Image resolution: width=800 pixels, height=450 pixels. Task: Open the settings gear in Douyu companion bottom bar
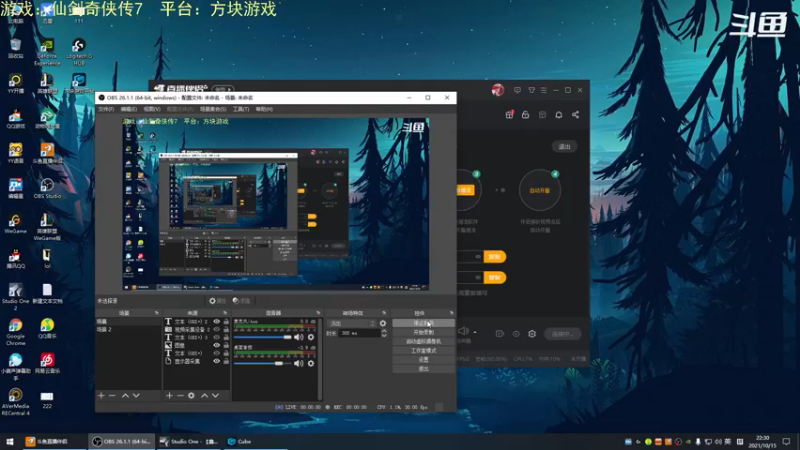coord(532,334)
